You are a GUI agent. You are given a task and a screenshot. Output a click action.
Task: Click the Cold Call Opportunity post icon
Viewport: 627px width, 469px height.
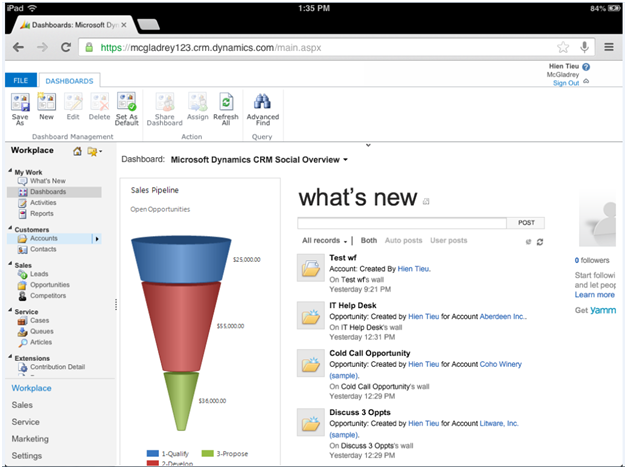[311, 363]
